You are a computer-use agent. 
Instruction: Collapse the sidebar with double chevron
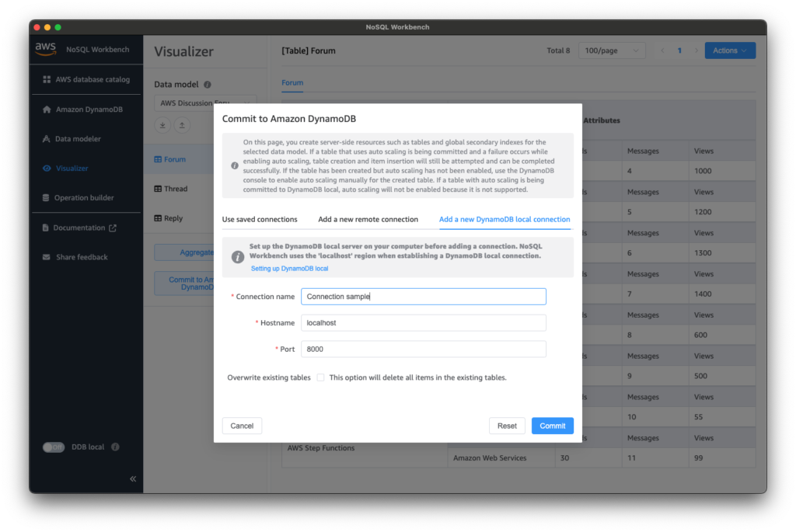133,479
